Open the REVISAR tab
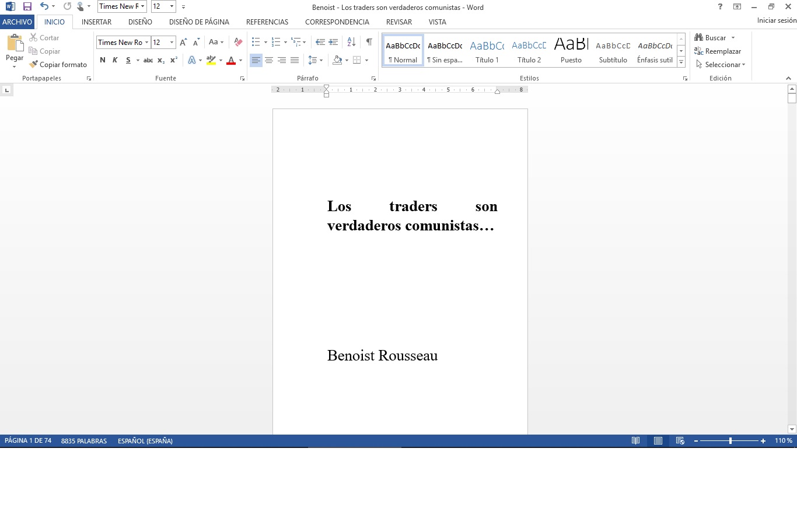Image resolution: width=797 pixels, height=532 pixels. coord(398,22)
